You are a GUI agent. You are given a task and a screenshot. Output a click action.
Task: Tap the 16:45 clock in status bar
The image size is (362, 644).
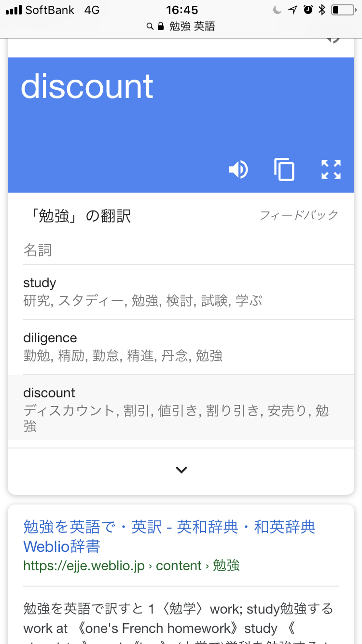click(182, 10)
